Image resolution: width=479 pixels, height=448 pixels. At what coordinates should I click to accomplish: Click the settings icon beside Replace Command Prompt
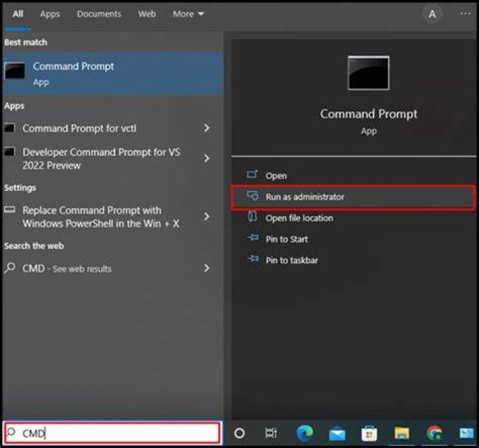[9, 210]
